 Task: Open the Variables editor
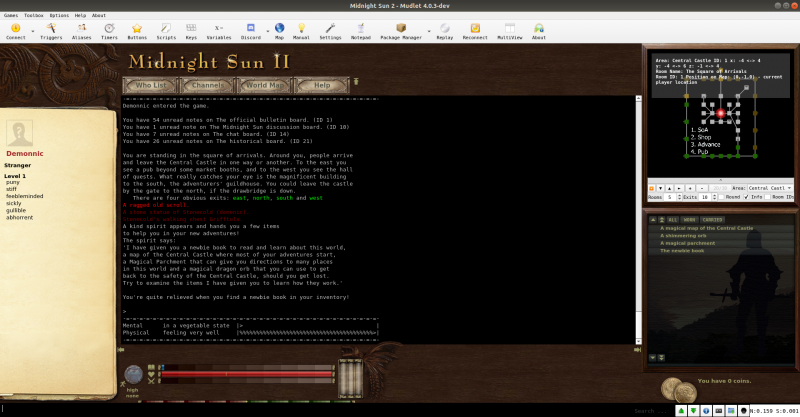(219, 31)
